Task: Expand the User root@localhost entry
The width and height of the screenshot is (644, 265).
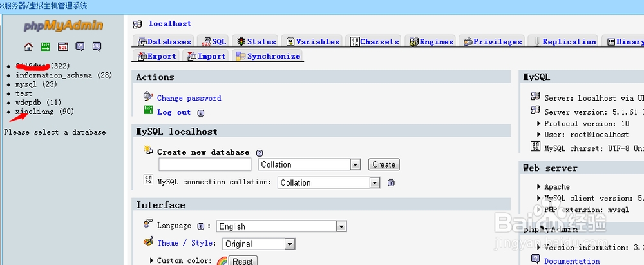Action: (539, 135)
